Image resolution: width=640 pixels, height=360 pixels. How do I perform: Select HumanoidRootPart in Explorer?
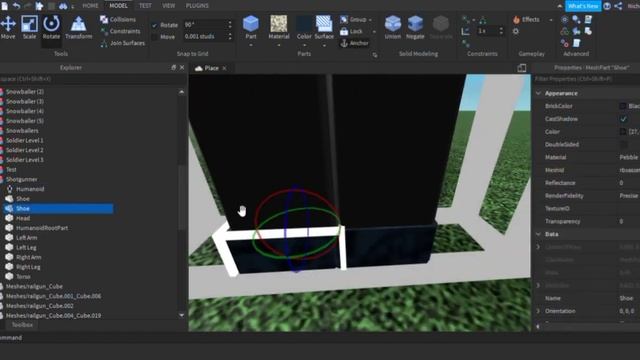[x=42, y=228]
